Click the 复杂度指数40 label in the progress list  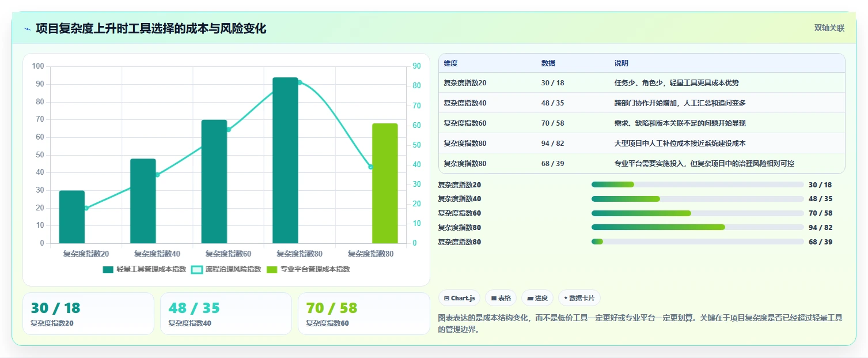point(460,199)
